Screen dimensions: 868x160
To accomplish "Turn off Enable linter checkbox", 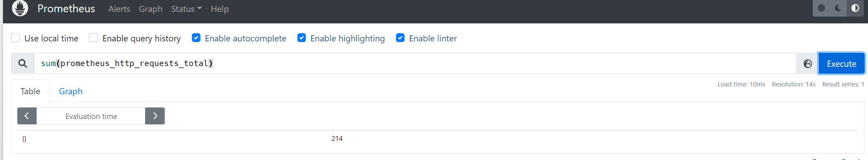I will [400, 38].
